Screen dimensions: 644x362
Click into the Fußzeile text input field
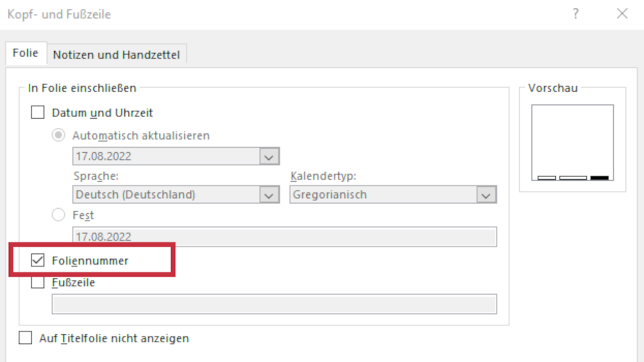tap(275, 304)
